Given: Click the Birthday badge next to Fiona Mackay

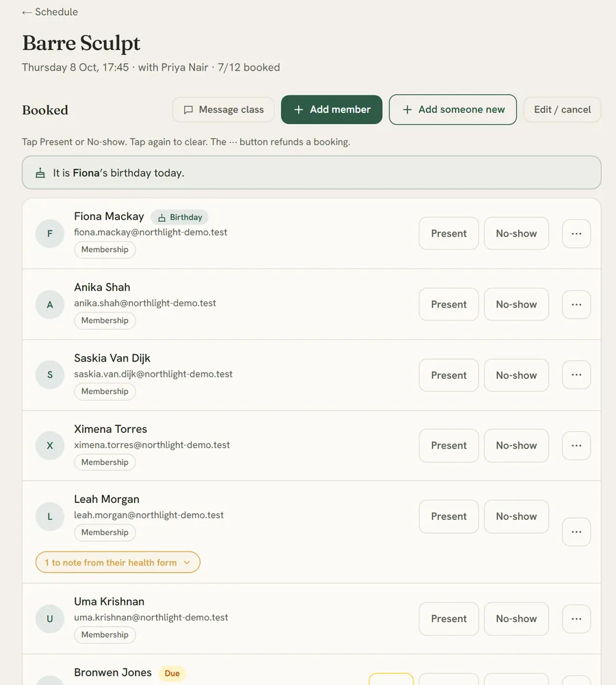Looking at the screenshot, I should tap(179, 217).
